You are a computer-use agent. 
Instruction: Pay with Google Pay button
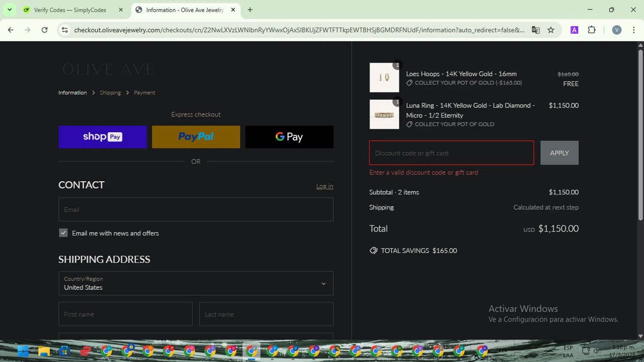289,137
